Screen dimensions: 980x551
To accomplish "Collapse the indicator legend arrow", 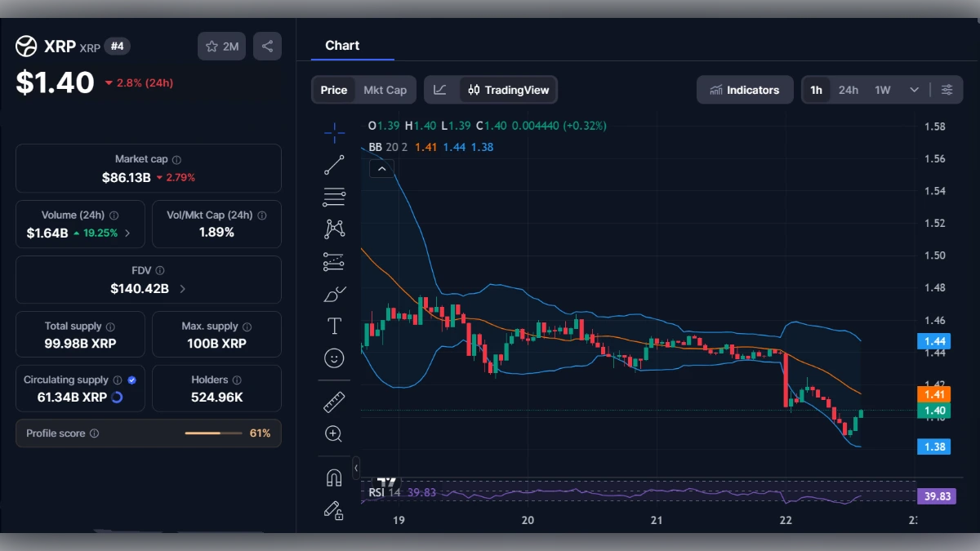I will 382,169.
